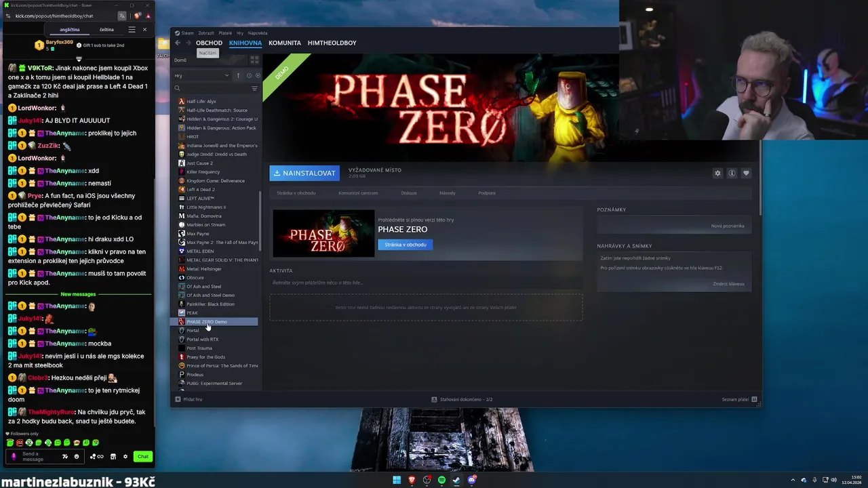Switch to KNIHOVNA tab

pos(245,43)
